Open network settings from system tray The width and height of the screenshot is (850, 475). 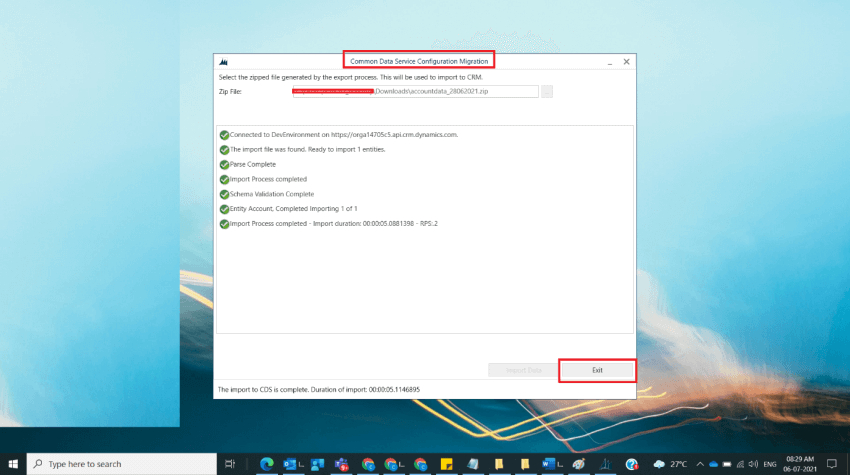click(740, 464)
